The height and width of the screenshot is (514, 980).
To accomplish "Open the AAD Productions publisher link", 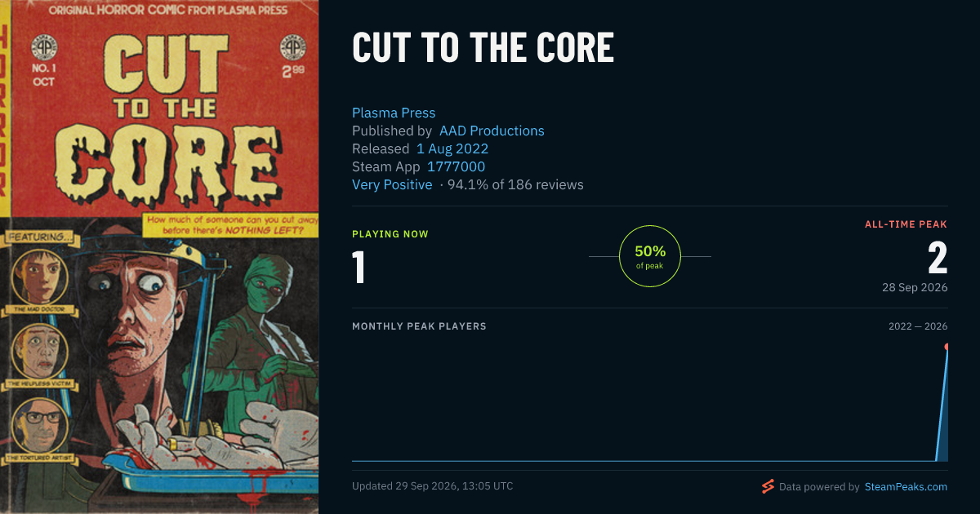I will click(x=492, y=131).
